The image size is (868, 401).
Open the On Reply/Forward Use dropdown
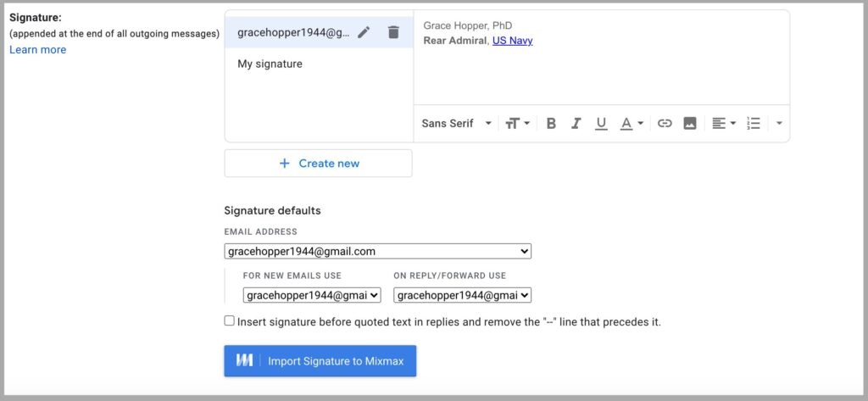462,296
